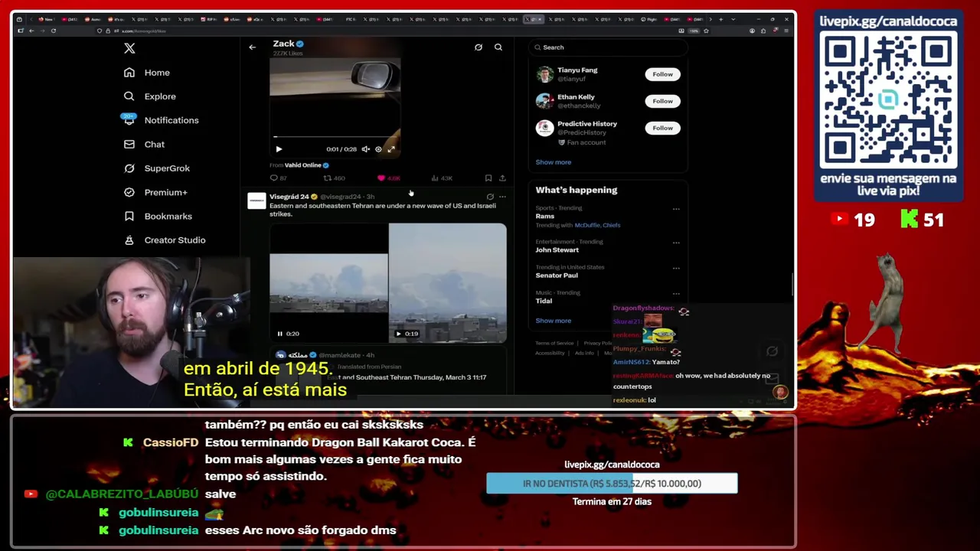The height and width of the screenshot is (551, 980).
Task: Show more under What's happening
Action: [554, 321]
